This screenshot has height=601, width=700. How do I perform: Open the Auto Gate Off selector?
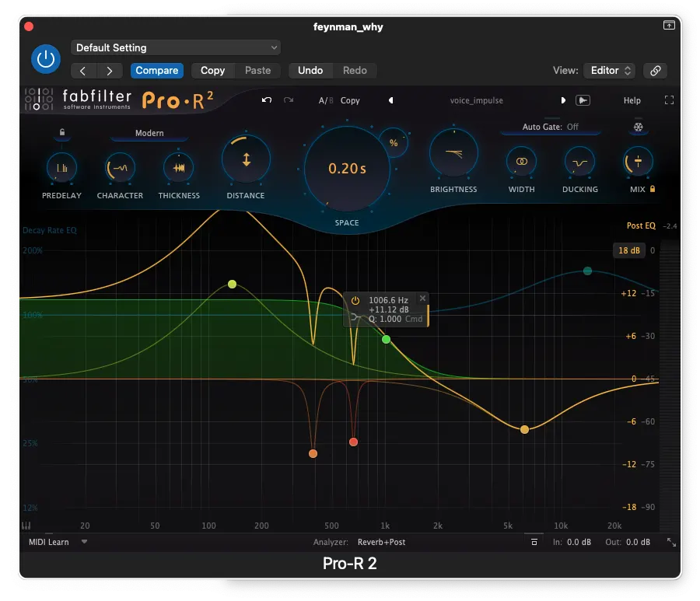(x=550, y=128)
